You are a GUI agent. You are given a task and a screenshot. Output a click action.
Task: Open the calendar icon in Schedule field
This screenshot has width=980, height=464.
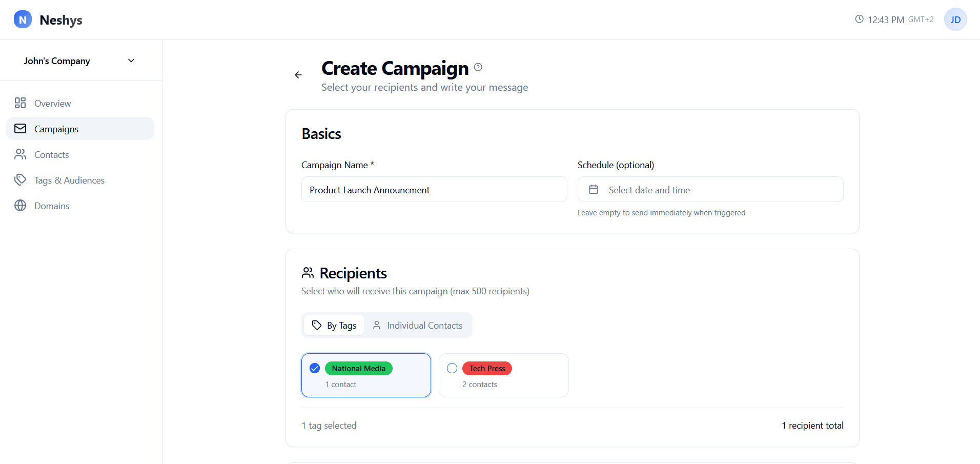click(594, 189)
